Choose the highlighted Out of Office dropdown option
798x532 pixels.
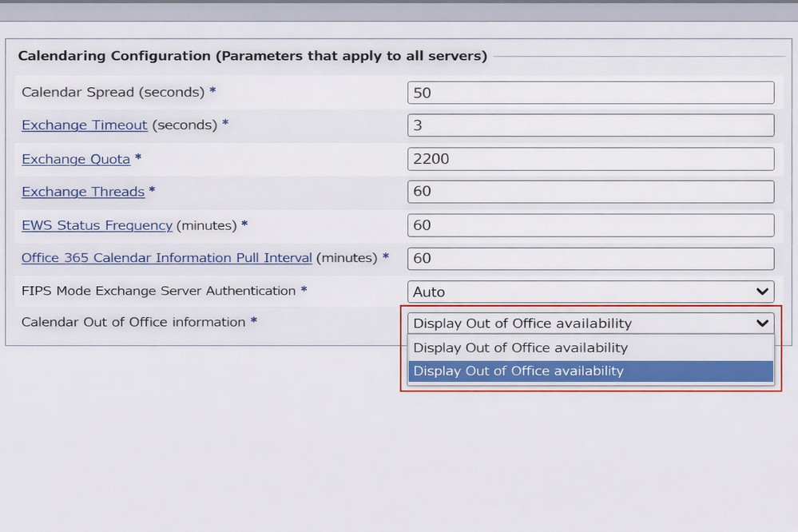[x=590, y=371]
